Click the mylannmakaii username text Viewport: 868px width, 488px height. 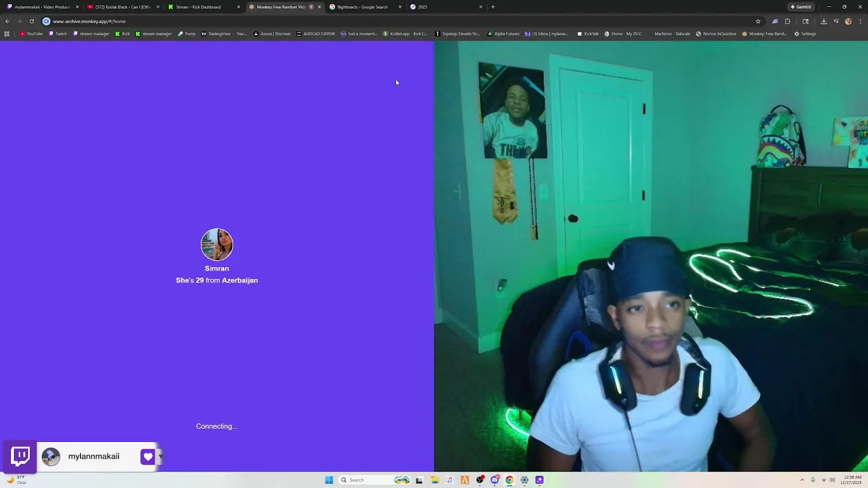[94, 456]
